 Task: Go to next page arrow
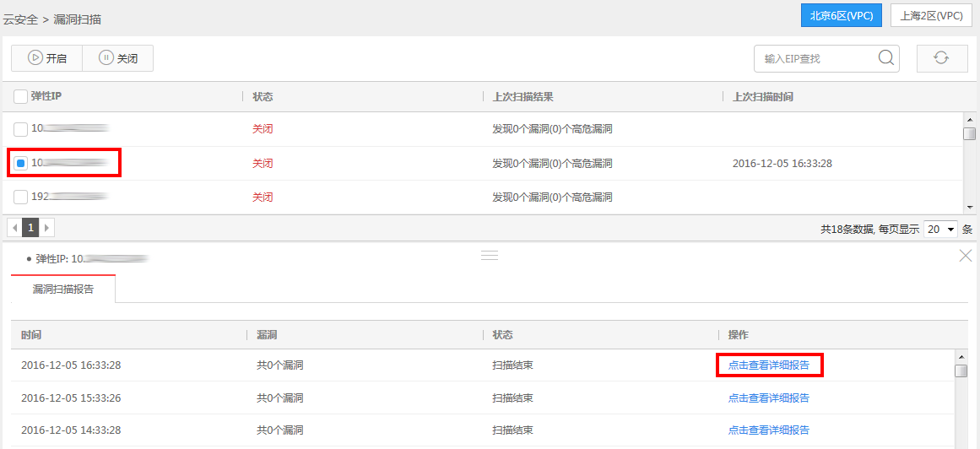(x=47, y=228)
